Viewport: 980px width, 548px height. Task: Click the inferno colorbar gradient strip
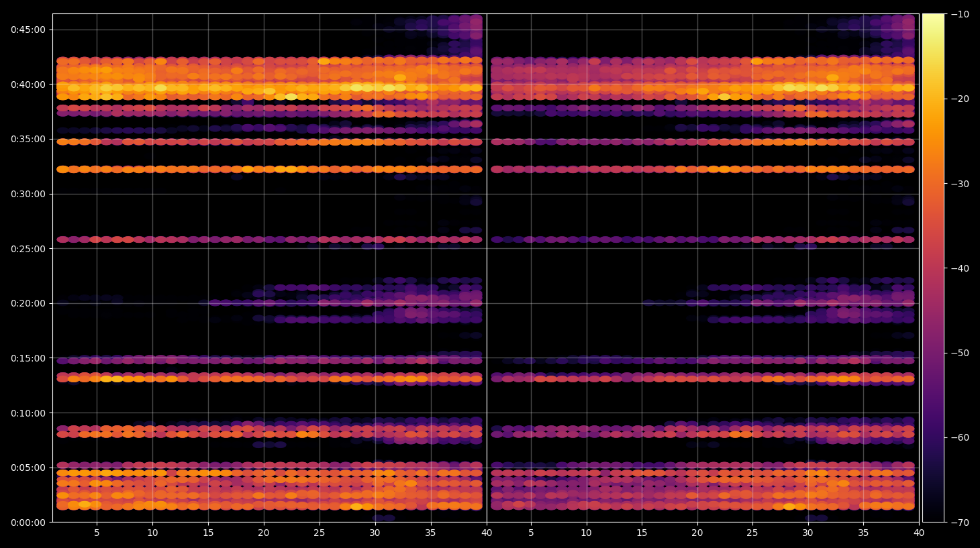coord(933,268)
